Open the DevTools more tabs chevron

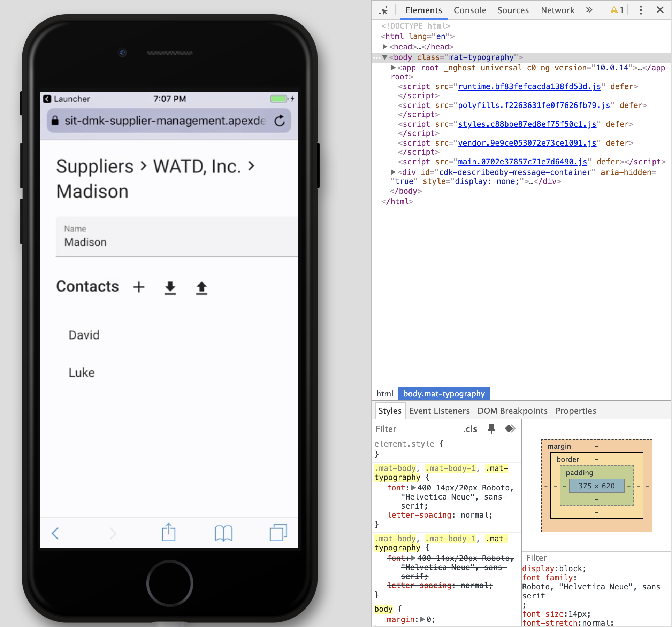point(589,10)
